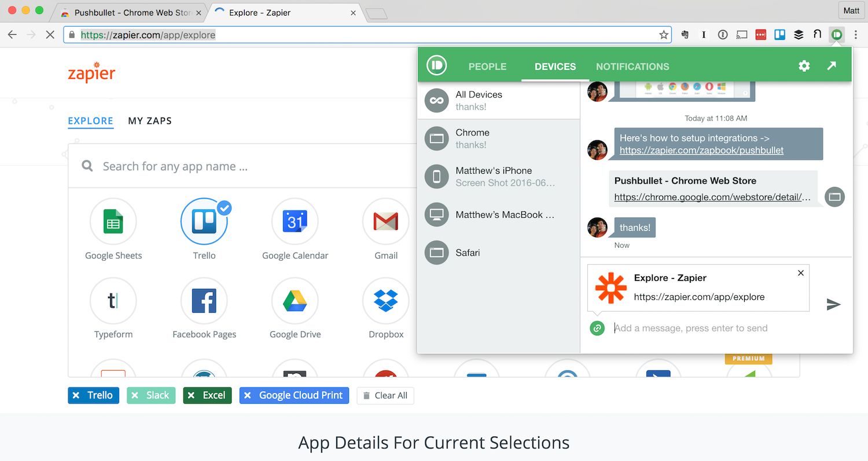Select All Devices in device list
This screenshot has height=461, width=868.
pos(498,100)
